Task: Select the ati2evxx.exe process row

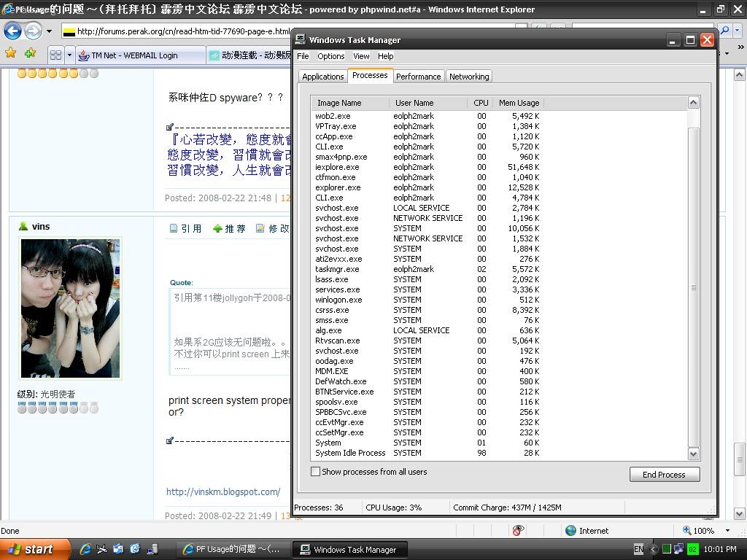Action: tap(427, 259)
